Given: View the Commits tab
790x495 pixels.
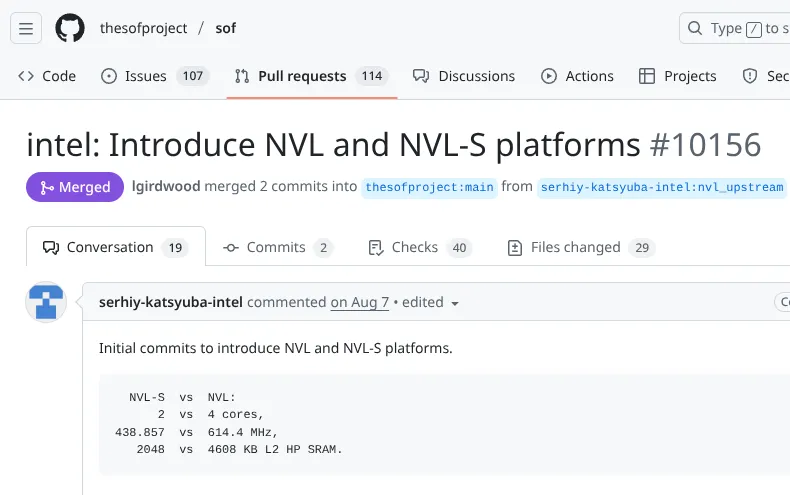Looking at the screenshot, I should (277, 247).
